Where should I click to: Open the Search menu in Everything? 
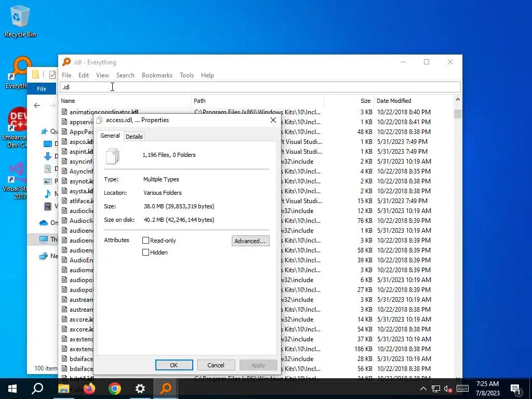tap(125, 75)
